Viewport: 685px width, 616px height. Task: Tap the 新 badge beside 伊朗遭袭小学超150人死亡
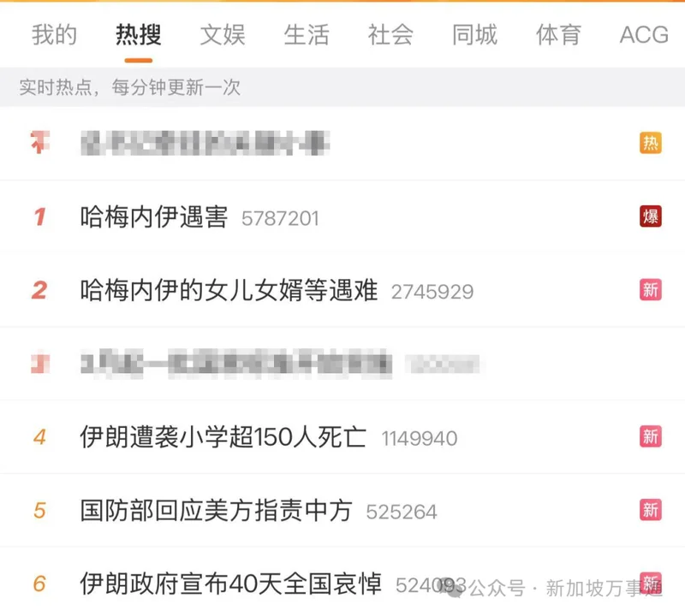(651, 436)
